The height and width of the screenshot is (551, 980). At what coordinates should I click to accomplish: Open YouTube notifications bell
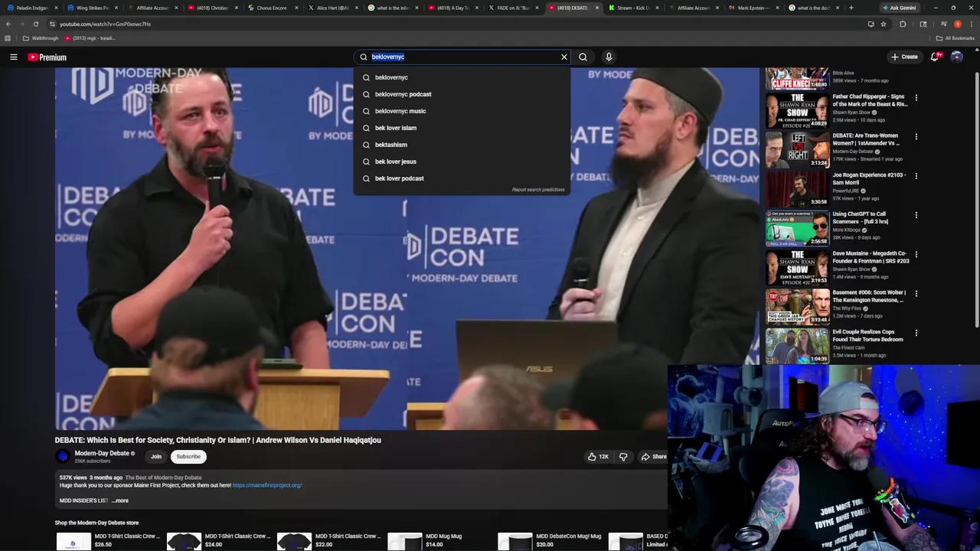point(935,57)
